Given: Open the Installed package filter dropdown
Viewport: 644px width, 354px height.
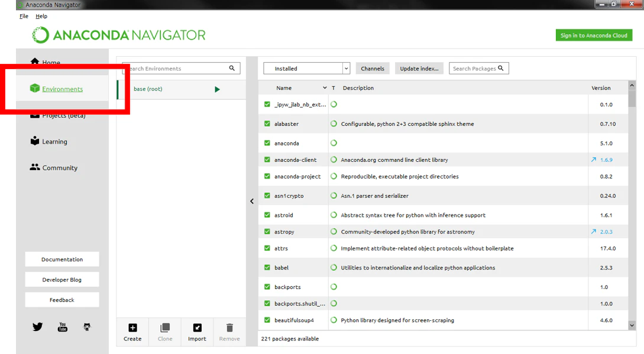Looking at the screenshot, I should pyautogui.click(x=307, y=69).
